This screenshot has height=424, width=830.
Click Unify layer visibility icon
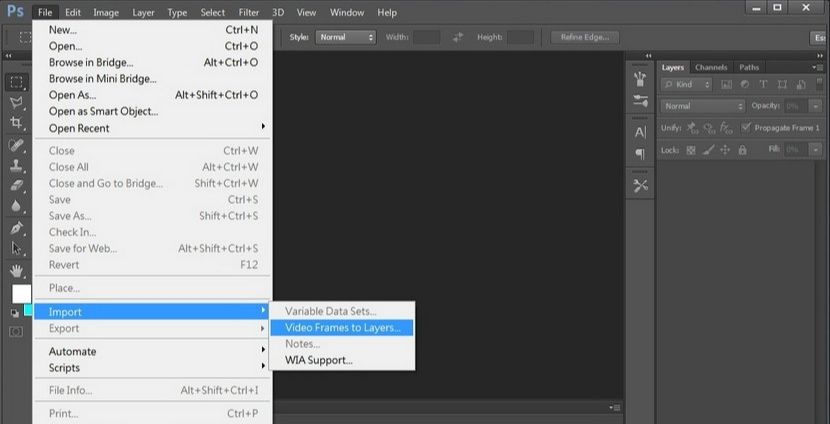(x=709, y=128)
